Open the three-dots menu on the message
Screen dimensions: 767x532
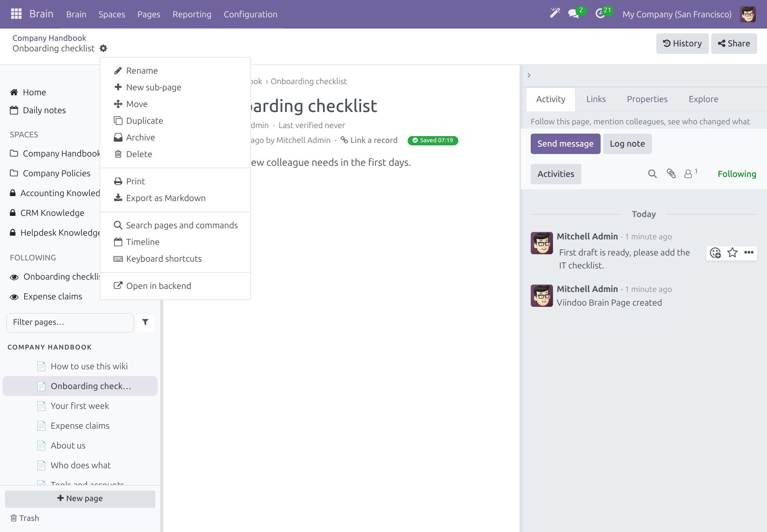(x=749, y=252)
